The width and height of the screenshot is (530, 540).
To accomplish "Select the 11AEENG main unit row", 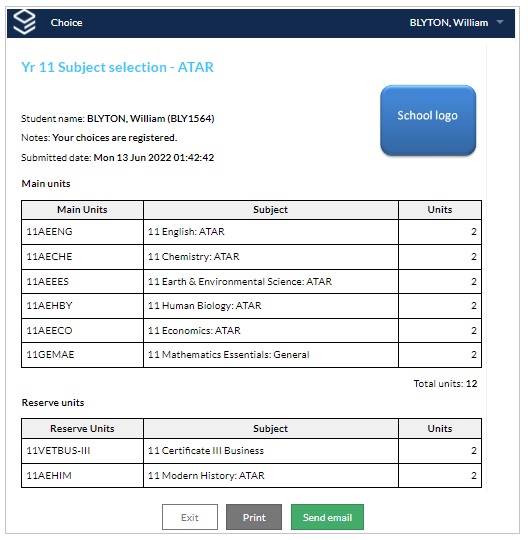I will click(x=251, y=232).
